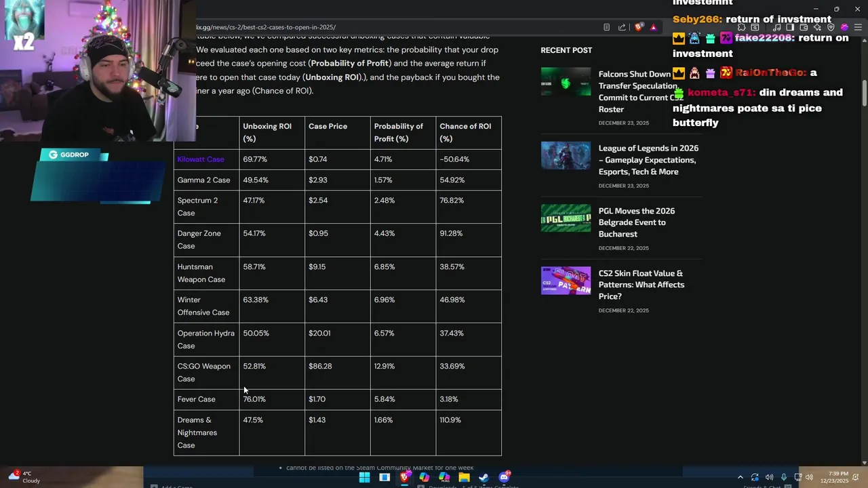The width and height of the screenshot is (868, 488).
Task: Open the Kilowatt Case link
Action: point(201,159)
